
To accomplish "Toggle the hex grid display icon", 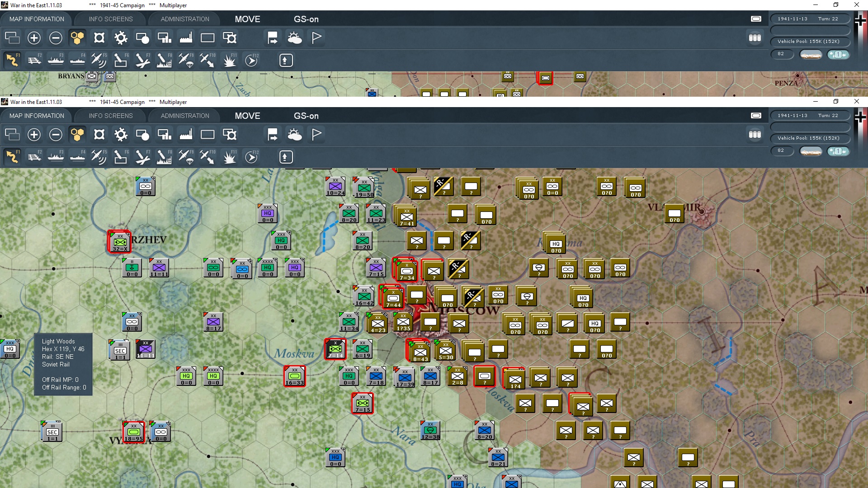I will click(77, 134).
